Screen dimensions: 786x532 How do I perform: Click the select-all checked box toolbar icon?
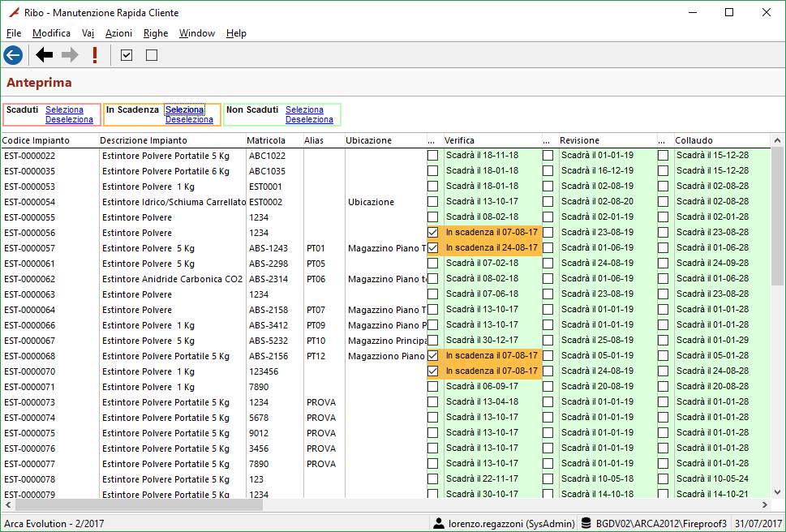(x=127, y=55)
